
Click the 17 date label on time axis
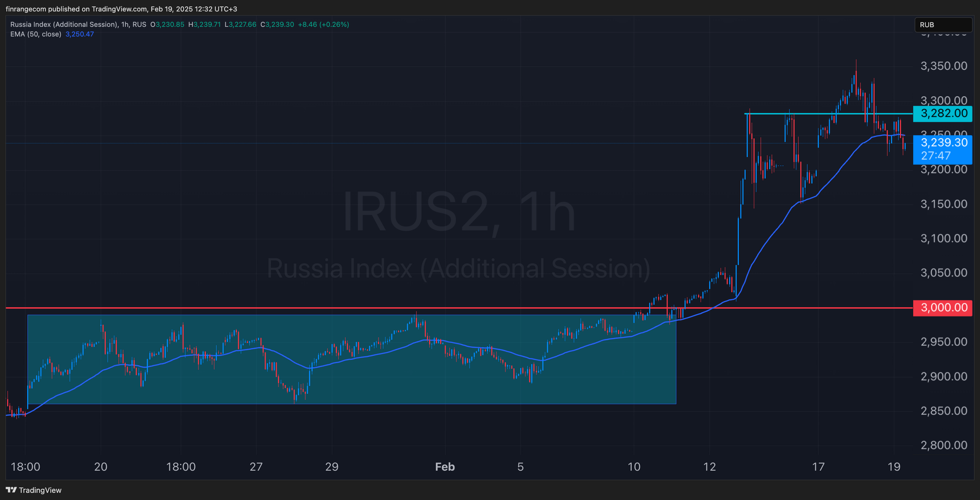818,467
